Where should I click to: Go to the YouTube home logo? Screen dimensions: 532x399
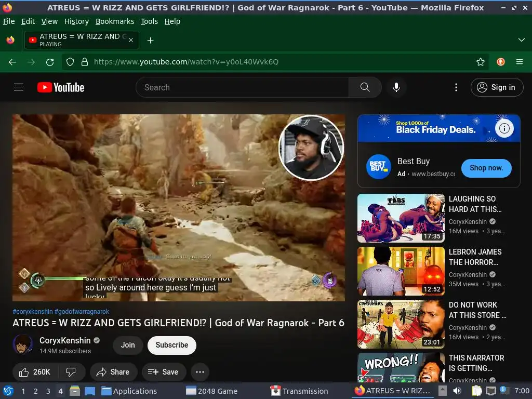(x=61, y=87)
